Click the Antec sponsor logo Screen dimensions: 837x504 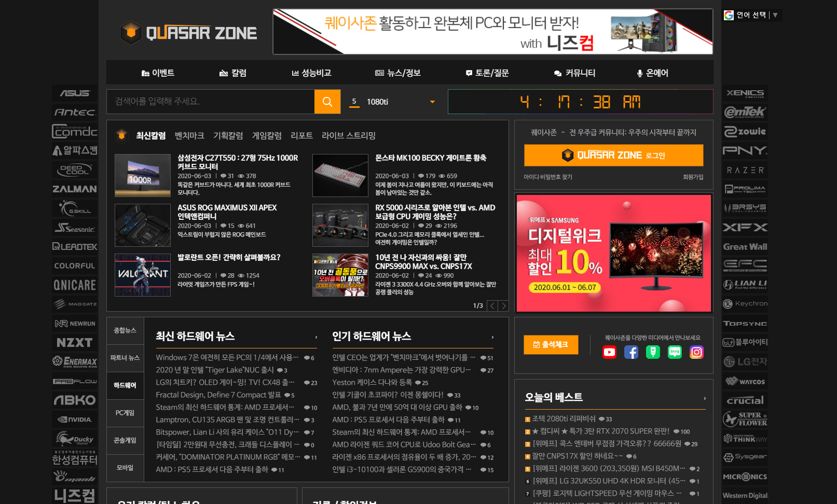pyautogui.click(x=75, y=112)
